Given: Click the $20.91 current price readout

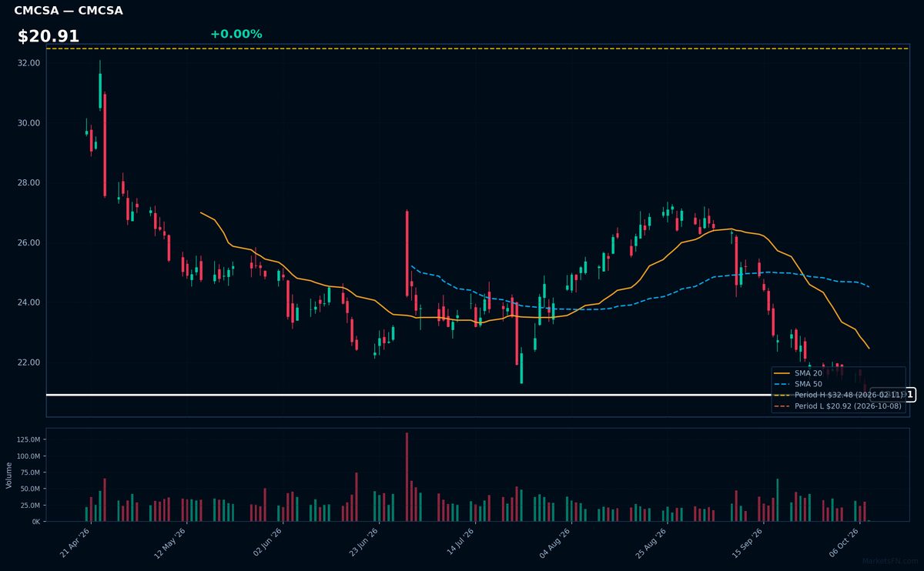Looking at the screenshot, I should (49, 36).
